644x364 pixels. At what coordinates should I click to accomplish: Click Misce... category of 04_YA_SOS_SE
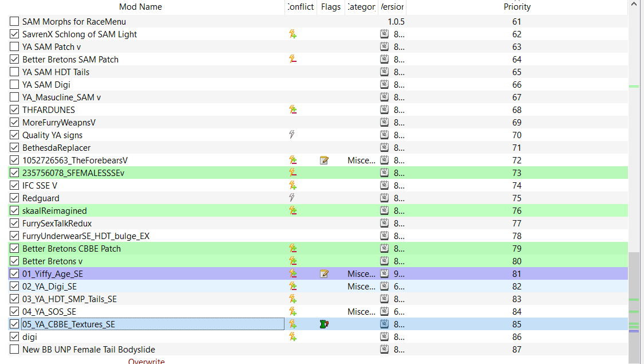coord(361,312)
